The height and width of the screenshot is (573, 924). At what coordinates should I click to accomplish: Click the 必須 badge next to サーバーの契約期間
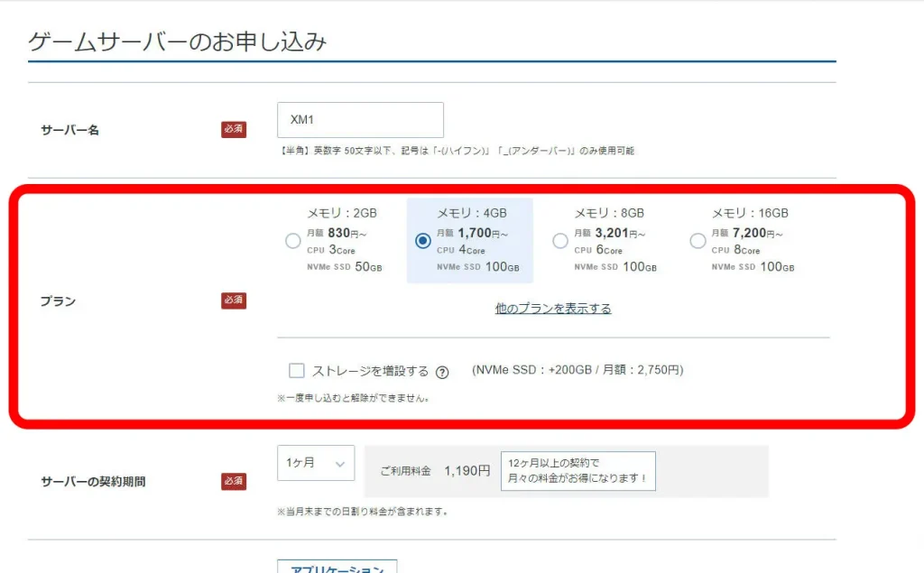[233, 481]
